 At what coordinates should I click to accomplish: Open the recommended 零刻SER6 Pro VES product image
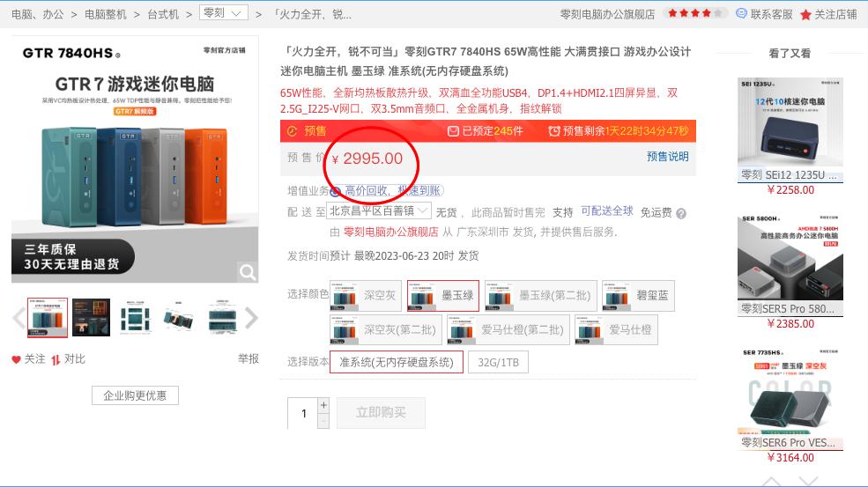pyautogui.click(x=790, y=391)
